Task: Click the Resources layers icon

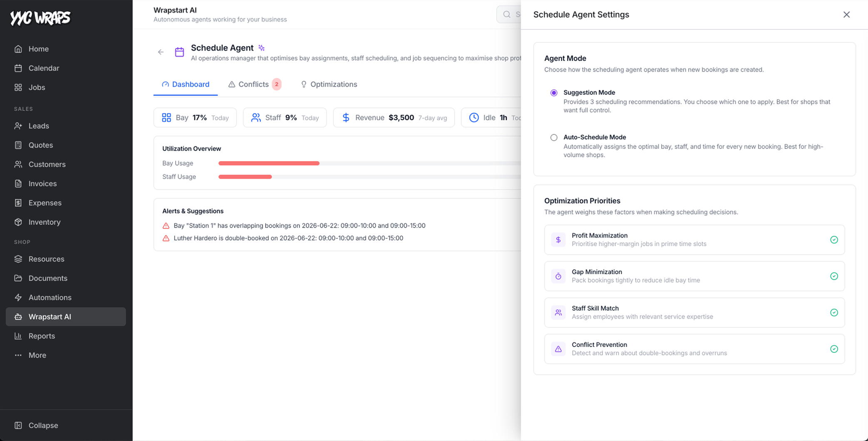Action: pos(18,259)
